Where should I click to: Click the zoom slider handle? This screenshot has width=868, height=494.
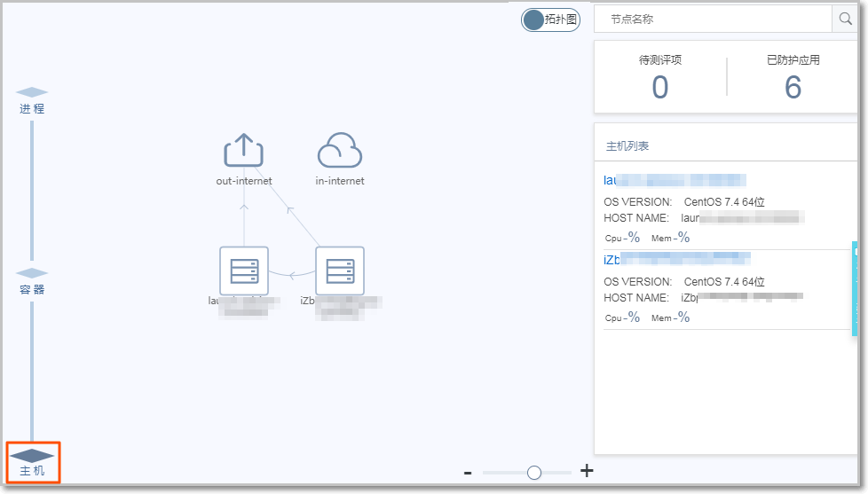click(534, 473)
